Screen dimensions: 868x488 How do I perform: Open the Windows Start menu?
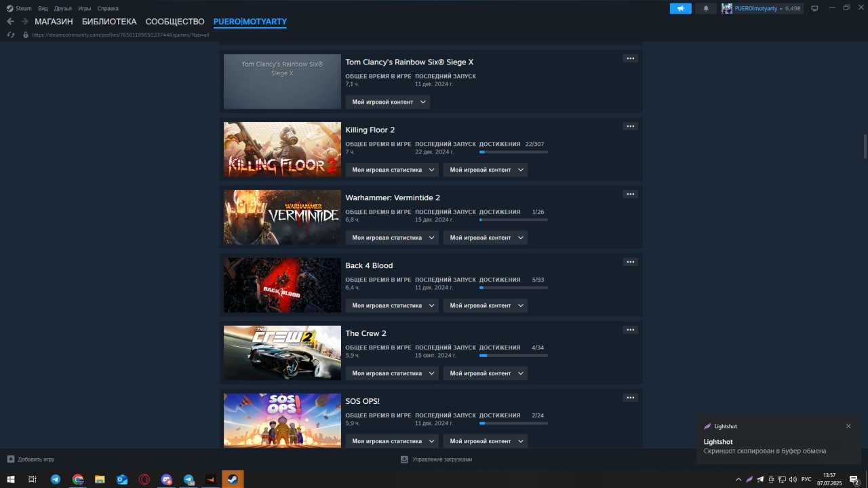(11, 479)
